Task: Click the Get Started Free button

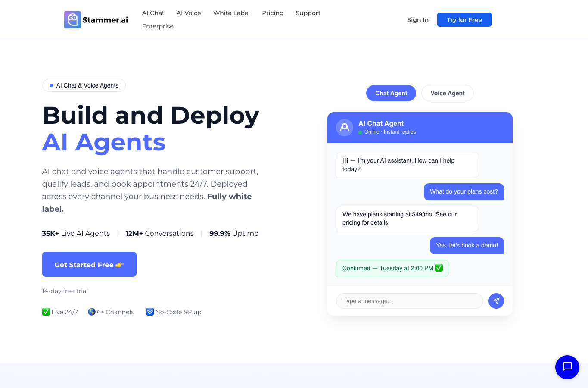Action: (89, 264)
